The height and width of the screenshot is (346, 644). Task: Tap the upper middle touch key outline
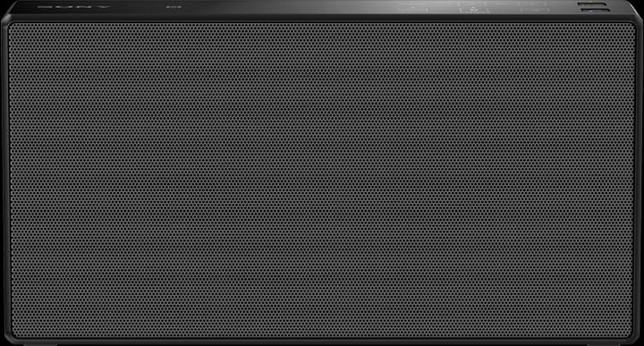click(472, 4)
